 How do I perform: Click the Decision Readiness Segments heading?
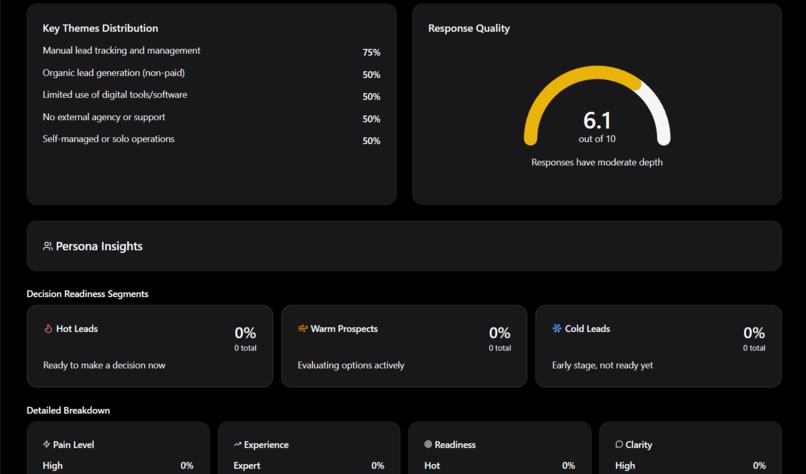tap(87, 294)
